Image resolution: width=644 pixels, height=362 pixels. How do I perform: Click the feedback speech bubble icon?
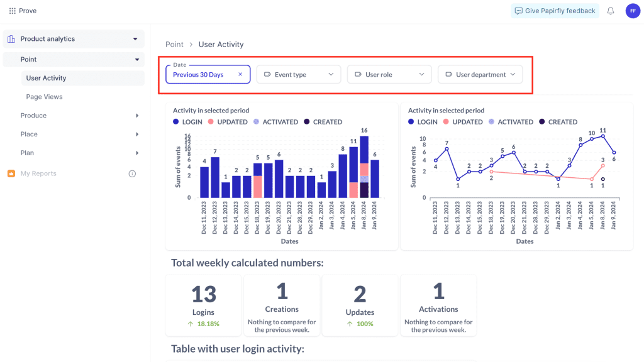pos(519,11)
